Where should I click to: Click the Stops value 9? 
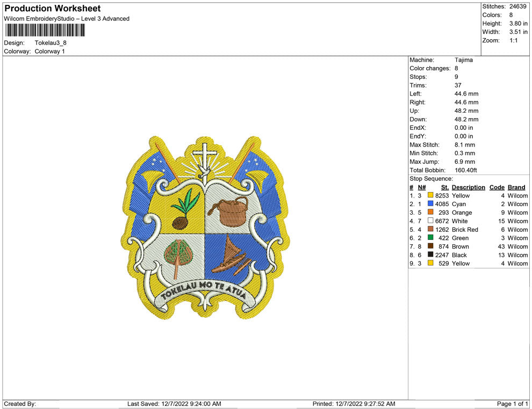click(x=456, y=77)
